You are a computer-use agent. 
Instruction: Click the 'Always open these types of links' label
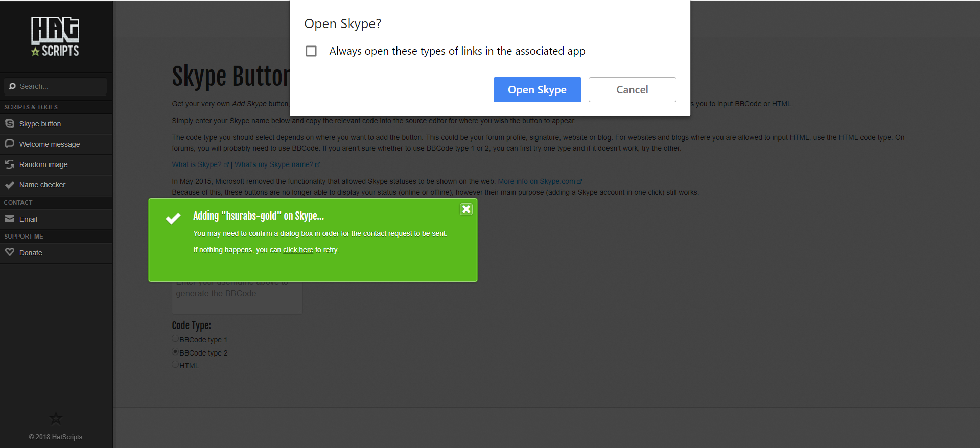(x=457, y=51)
